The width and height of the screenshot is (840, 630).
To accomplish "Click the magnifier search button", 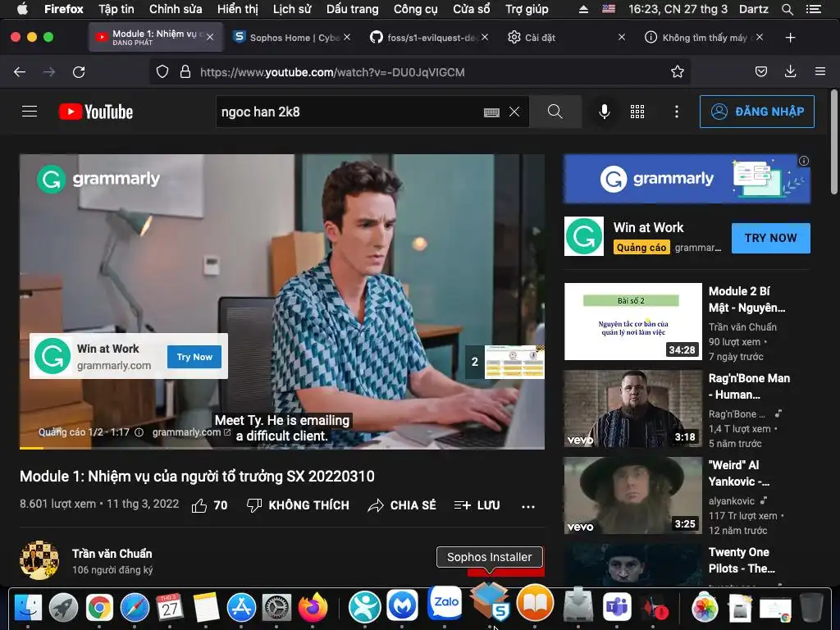I will [555, 112].
